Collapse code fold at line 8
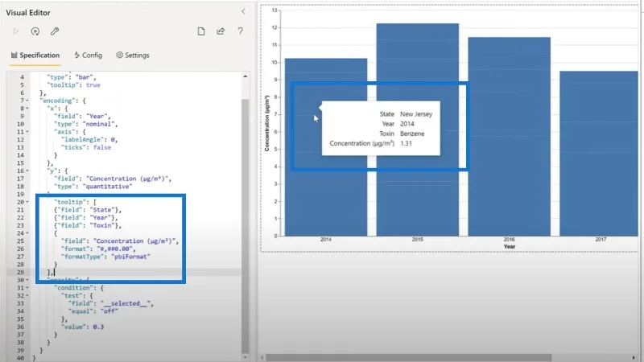644x362 pixels. [27, 109]
